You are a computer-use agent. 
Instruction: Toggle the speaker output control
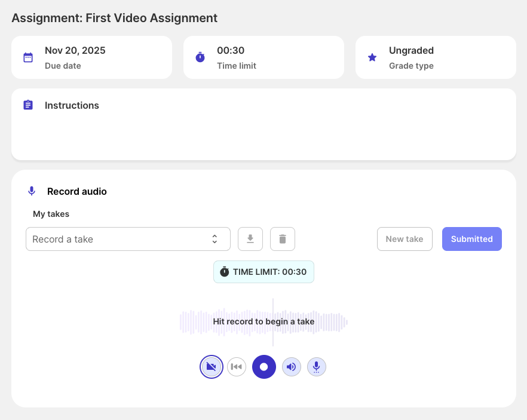coord(292,366)
